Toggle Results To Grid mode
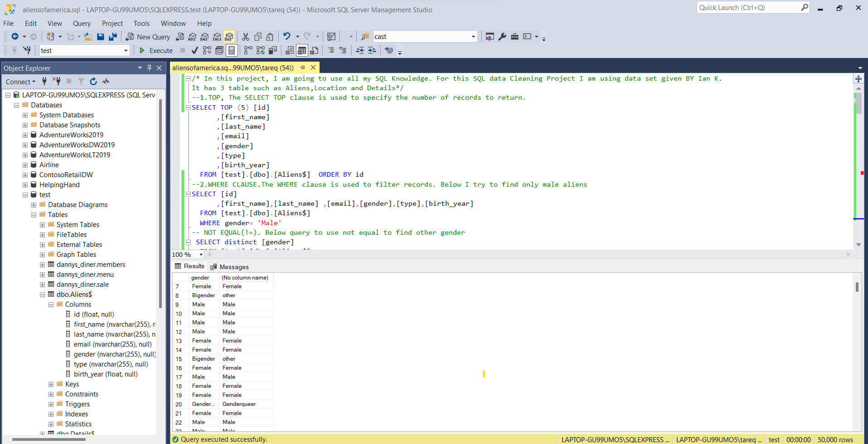The height and width of the screenshot is (444, 868). [x=302, y=50]
